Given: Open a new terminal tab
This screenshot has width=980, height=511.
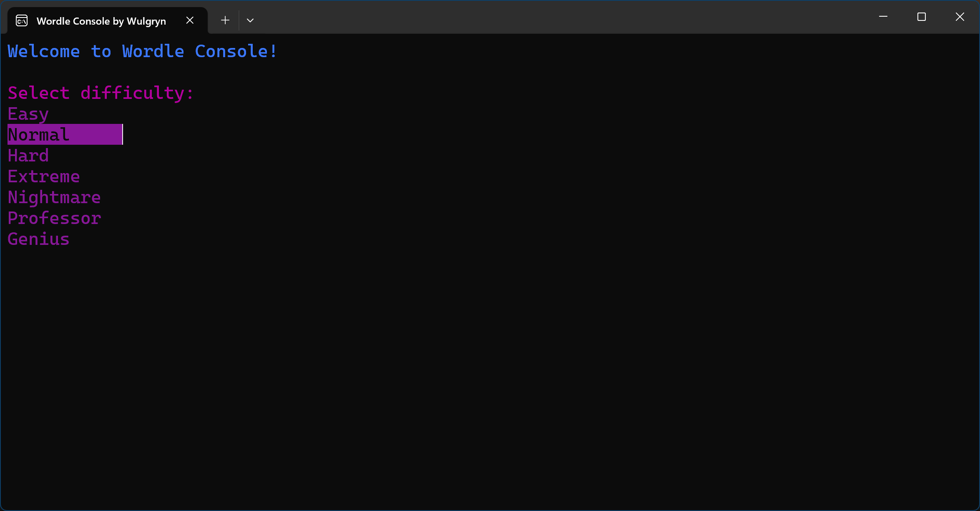Looking at the screenshot, I should click(225, 20).
